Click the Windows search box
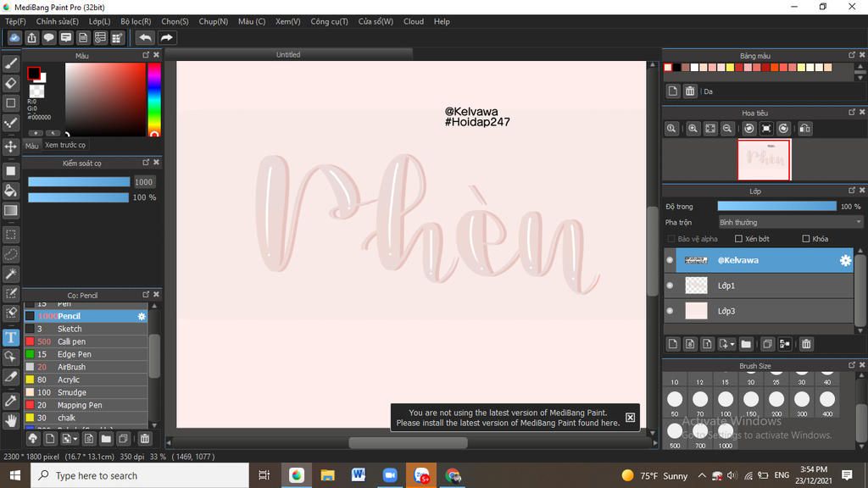868x488 pixels. [x=140, y=475]
